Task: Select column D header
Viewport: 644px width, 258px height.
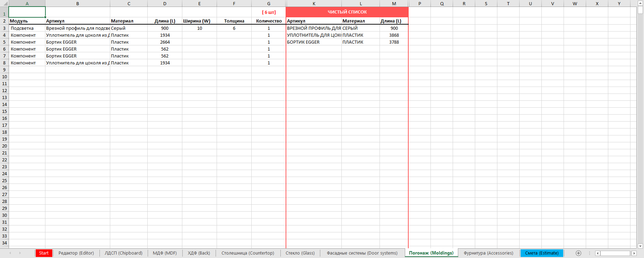Action: pyautogui.click(x=165, y=3)
